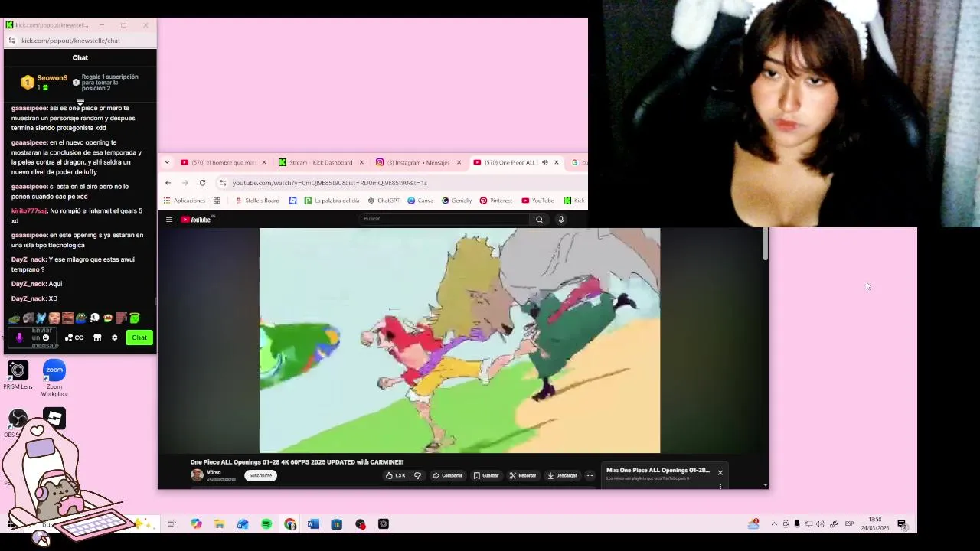The width and height of the screenshot is (980, 551).
Task: Click the Descargar download button
Action: (x=561, y=475)
